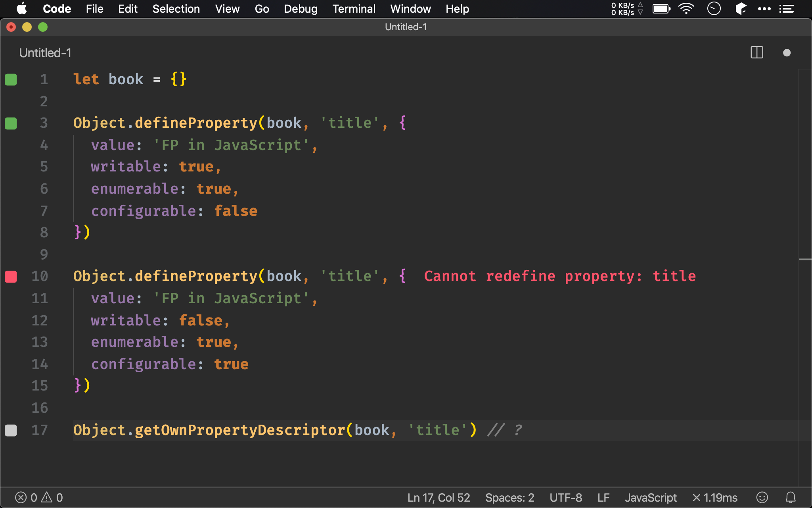Click the green coverage marker on line 3
The image size is (812, 508).
coord(11,123)
